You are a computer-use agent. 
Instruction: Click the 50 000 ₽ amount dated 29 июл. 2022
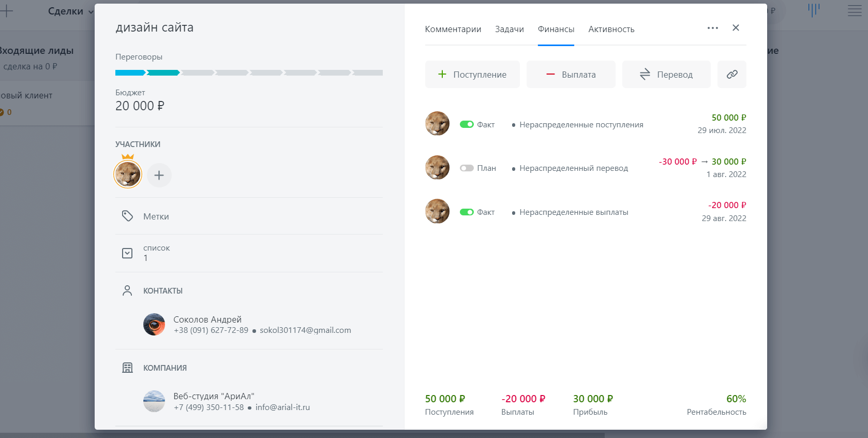point(729,118)
